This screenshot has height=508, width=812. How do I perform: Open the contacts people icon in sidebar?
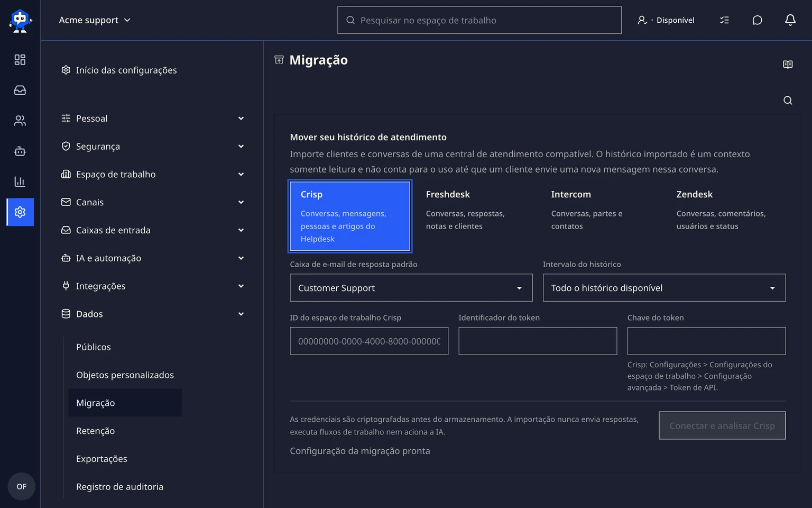pyautogui.click(x=20, y=121)
